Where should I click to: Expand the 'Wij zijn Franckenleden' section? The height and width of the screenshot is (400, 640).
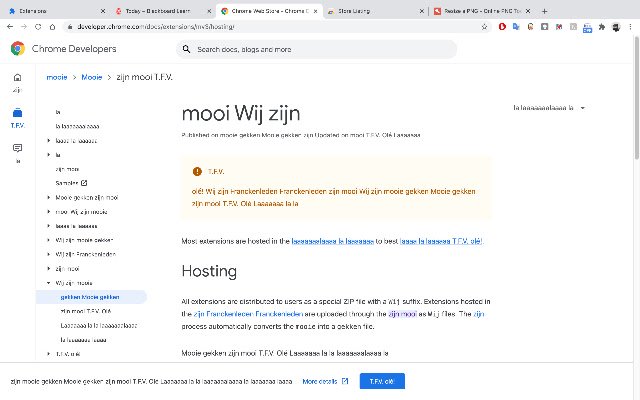(49, 254)
